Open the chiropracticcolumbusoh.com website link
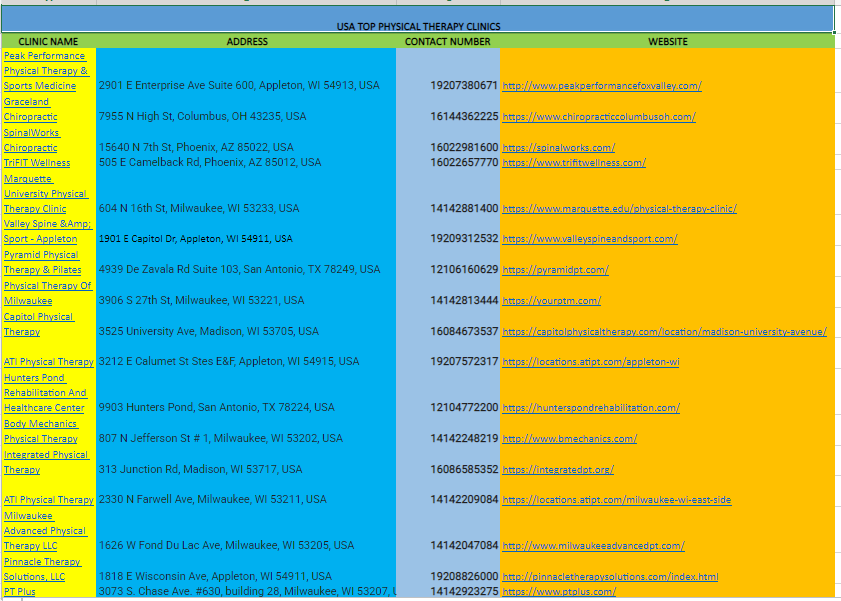This screenshot has width=841, height=601. (599, 117)
